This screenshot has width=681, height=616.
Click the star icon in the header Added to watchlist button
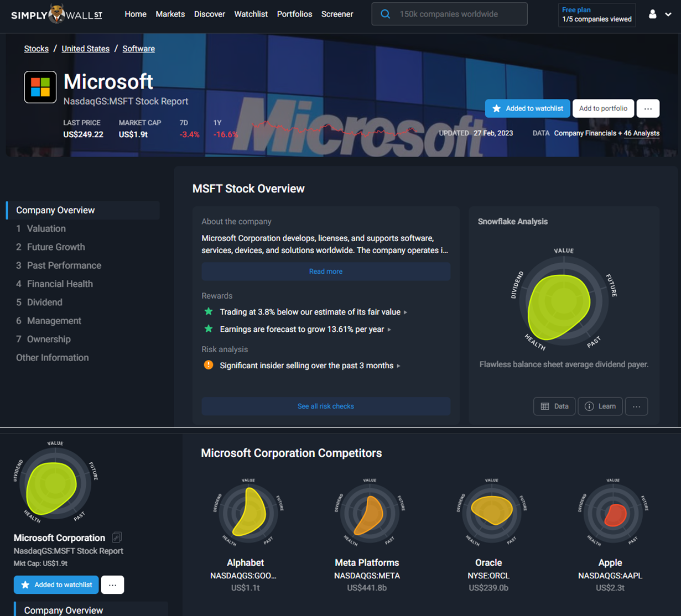(x=496, y=108)
